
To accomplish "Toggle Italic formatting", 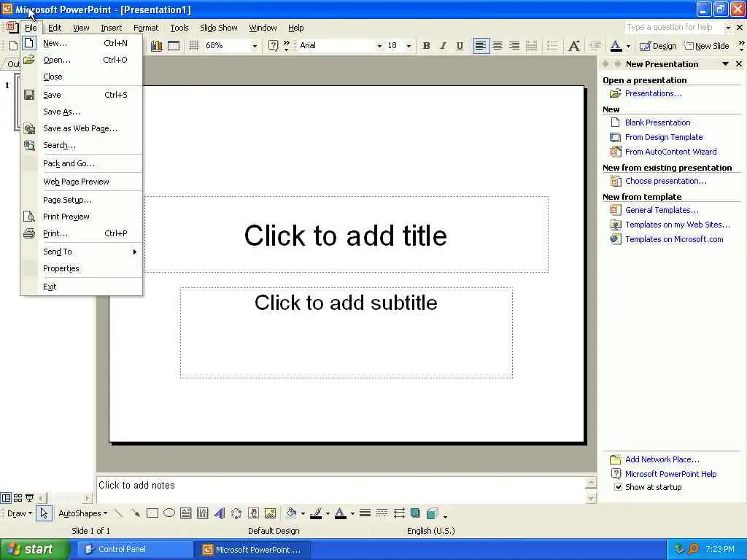I will (x=443, y=46).
